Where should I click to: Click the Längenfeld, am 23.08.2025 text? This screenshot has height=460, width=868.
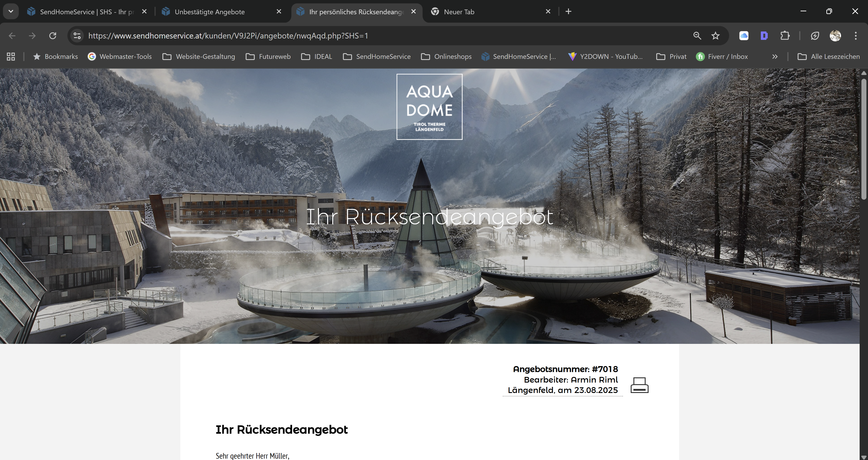pyautogui.click(x=563, y=390)
